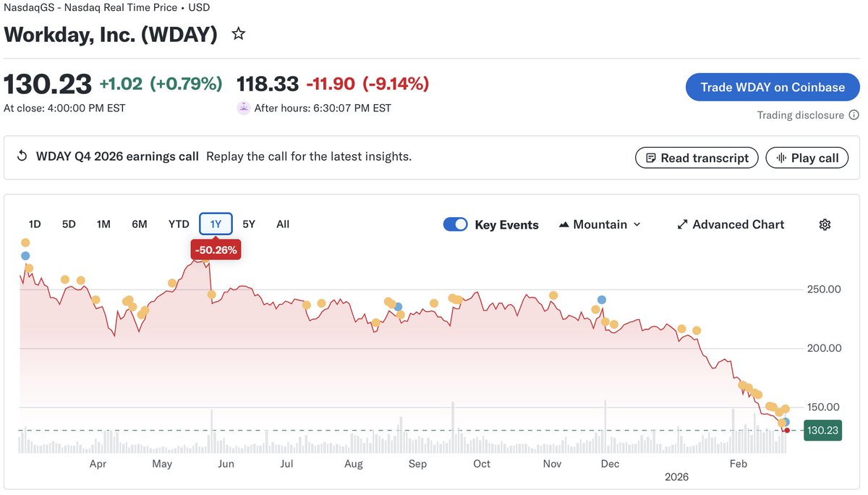
Task: Click the after-hours price 118.33
Action: point(268,84)
